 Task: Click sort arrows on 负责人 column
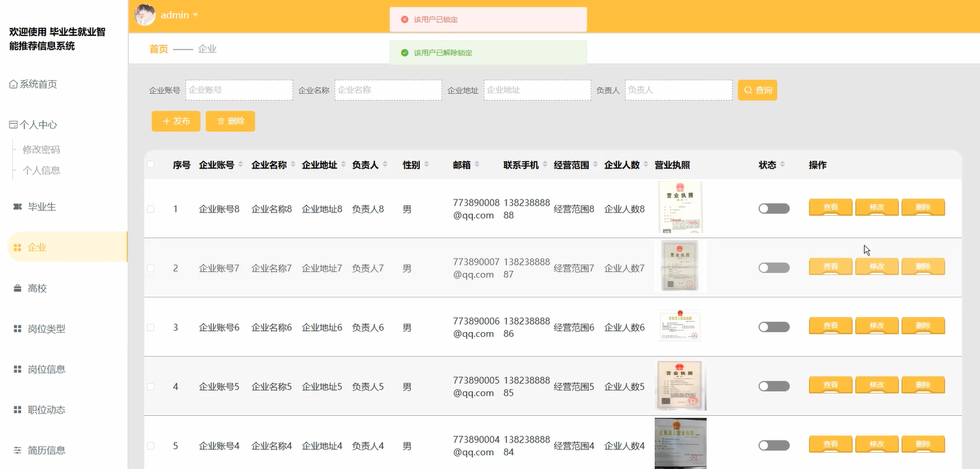coord(385,165)
